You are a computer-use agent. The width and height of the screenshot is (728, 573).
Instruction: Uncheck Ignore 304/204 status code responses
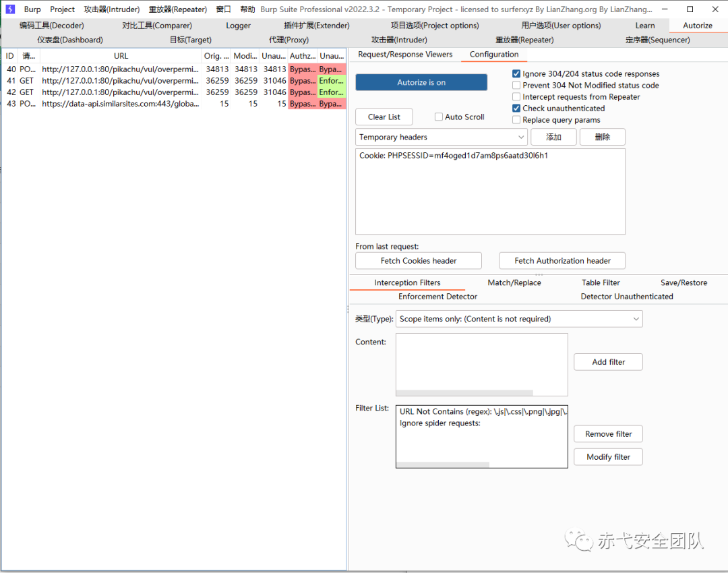pos(516,74)
